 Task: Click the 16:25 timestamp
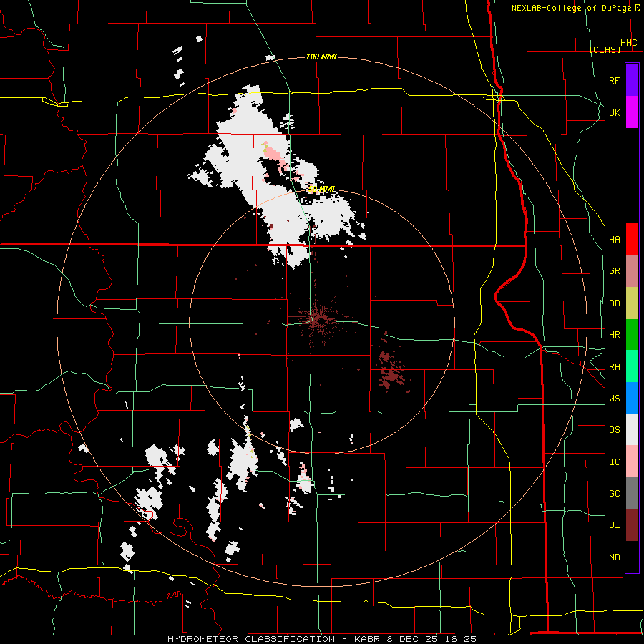(460, 639)
